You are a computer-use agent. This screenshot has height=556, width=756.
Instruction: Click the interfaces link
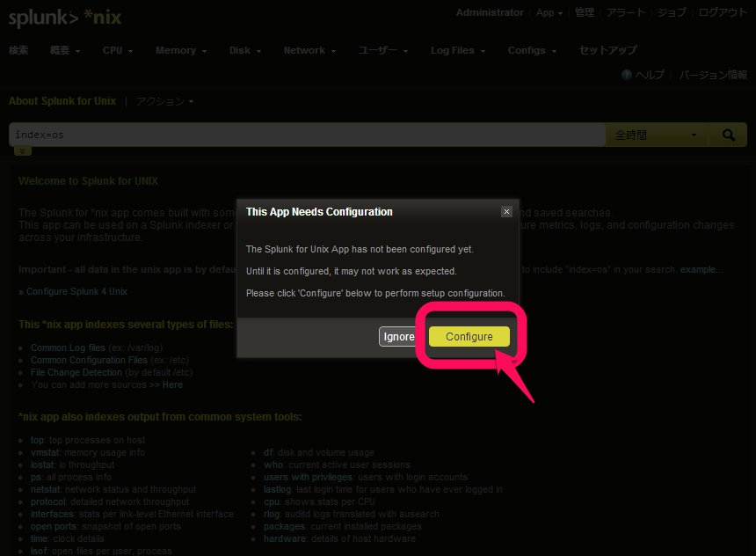point(52,514)
